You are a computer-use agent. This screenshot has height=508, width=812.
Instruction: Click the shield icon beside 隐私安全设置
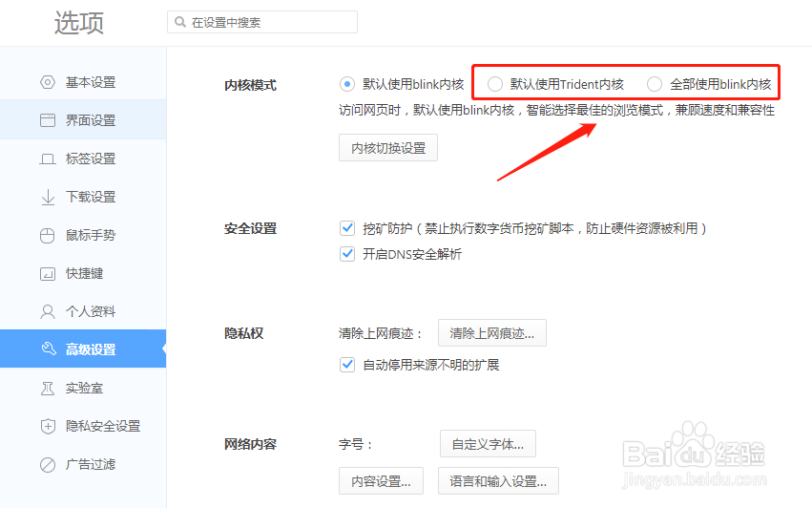[48, 426]
